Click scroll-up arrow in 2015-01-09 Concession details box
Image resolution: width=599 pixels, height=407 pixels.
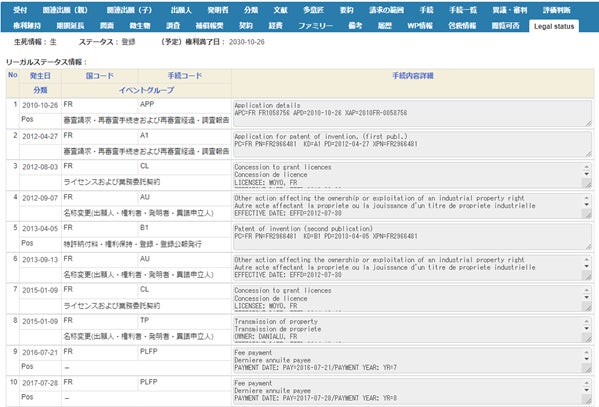586,290
